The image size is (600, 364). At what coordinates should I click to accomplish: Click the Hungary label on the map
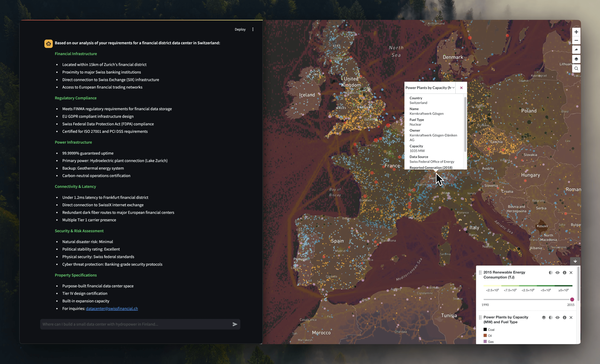pyautogui.click(x=530, y=175)
